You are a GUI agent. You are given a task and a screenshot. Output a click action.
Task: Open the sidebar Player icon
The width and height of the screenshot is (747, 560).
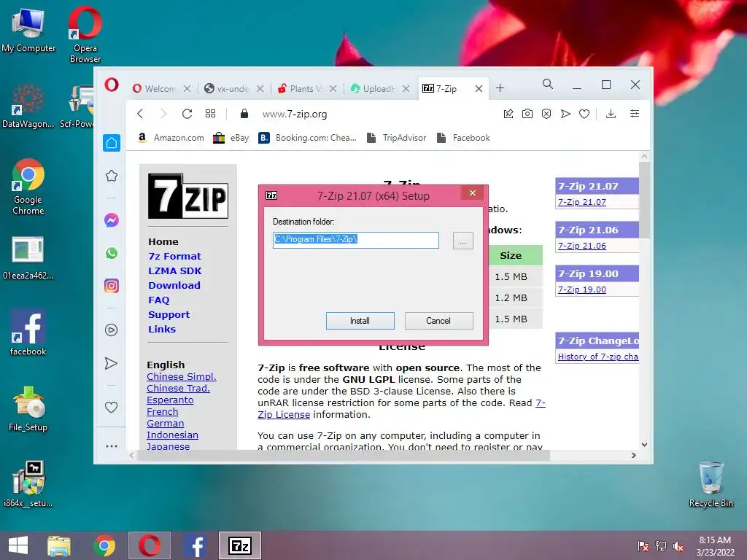(x=112, y=330)
